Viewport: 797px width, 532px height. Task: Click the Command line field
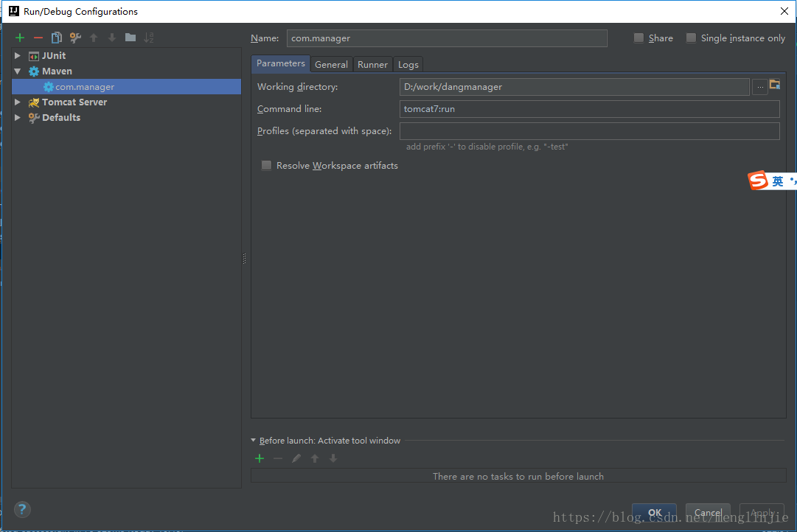(590, 109)
